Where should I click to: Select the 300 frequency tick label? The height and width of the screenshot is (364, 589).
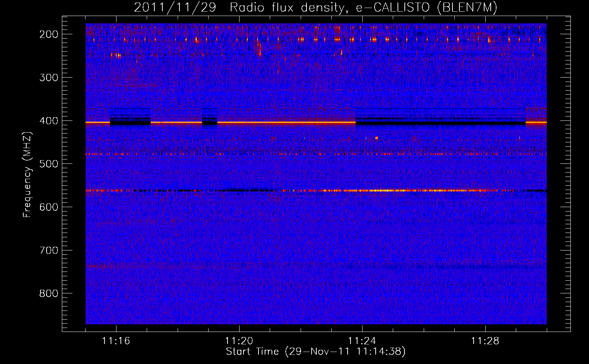pos(49,78)
